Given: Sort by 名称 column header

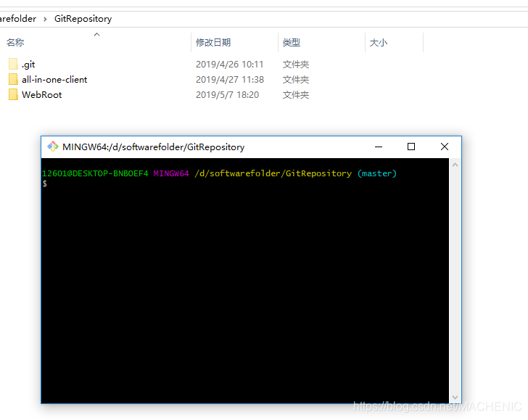Looking at the screenshot, I should 15,43.
